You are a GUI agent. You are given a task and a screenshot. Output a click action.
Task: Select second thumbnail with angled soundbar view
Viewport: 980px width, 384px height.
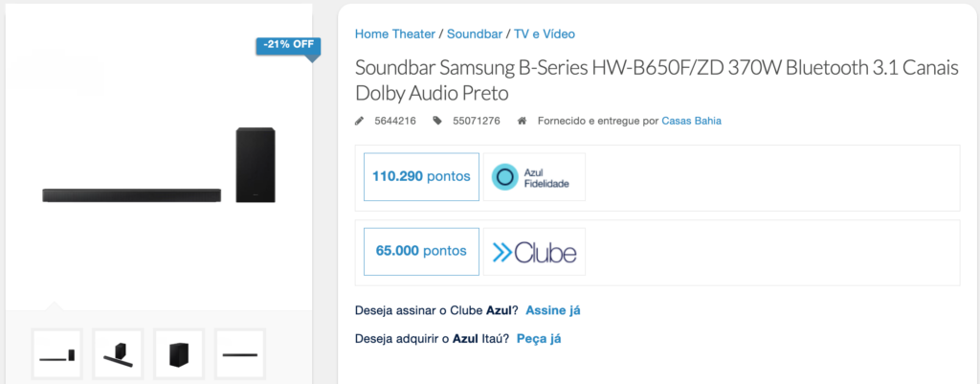coord(118,354)
